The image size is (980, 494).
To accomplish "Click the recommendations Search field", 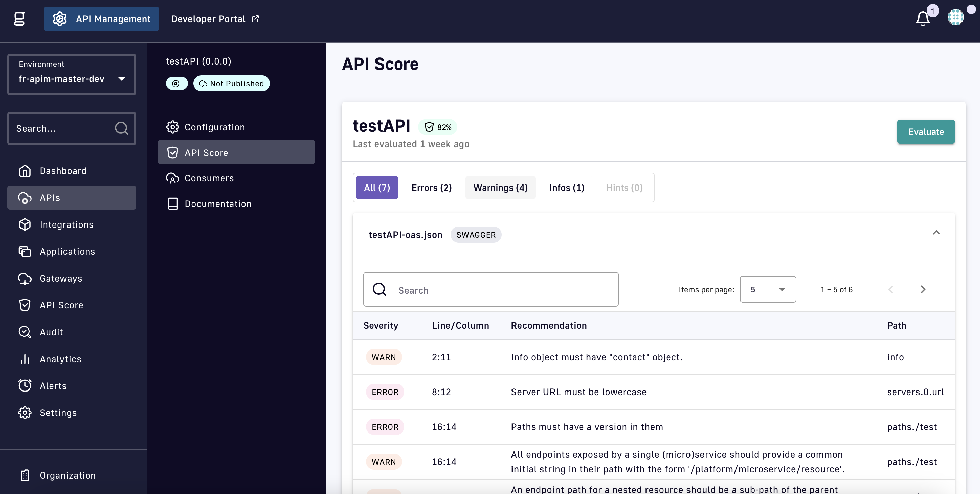I will point(490,289).
